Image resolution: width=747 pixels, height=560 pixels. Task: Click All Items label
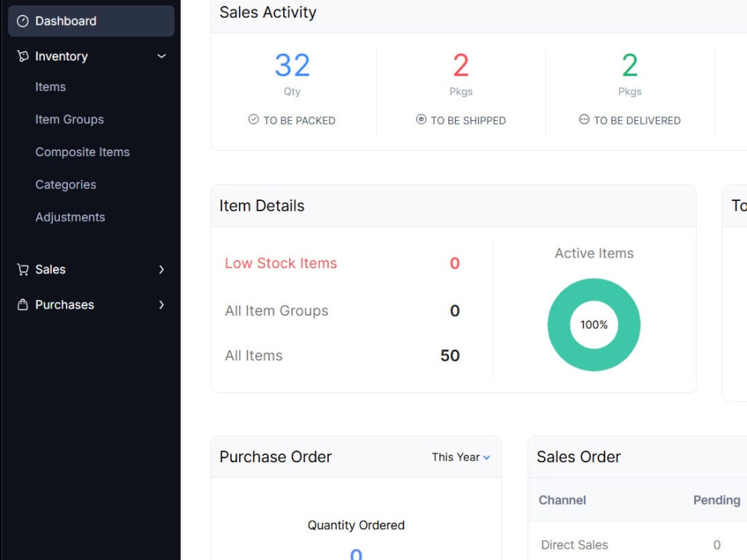tap(253, 355)
